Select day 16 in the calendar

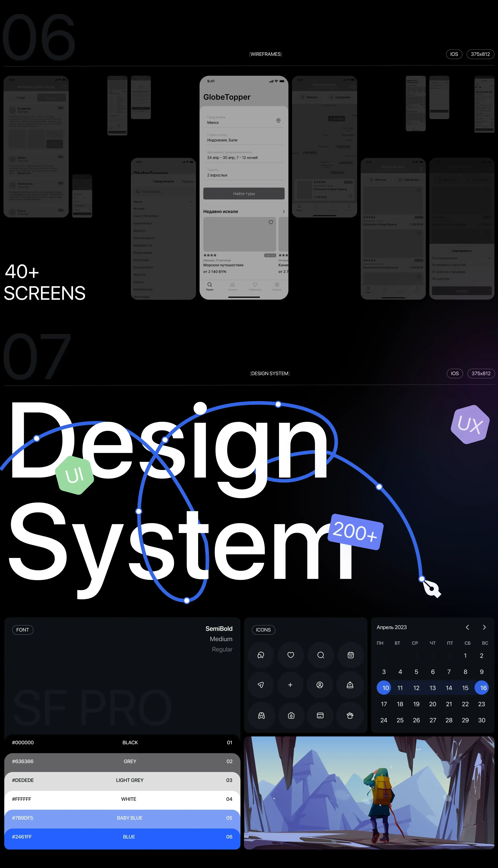[x=482, y=688]
